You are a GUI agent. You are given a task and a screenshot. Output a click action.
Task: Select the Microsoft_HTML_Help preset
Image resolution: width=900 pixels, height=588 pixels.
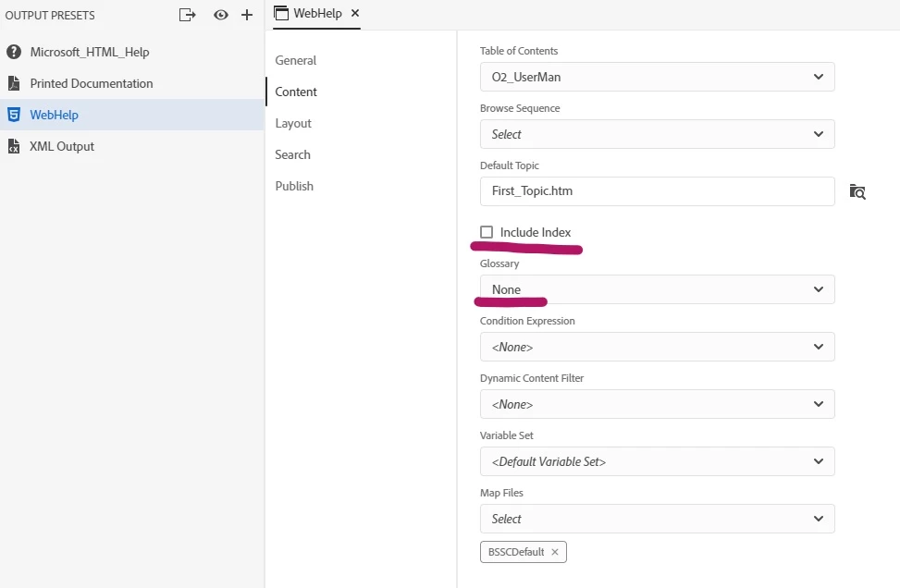pos(89,52)
